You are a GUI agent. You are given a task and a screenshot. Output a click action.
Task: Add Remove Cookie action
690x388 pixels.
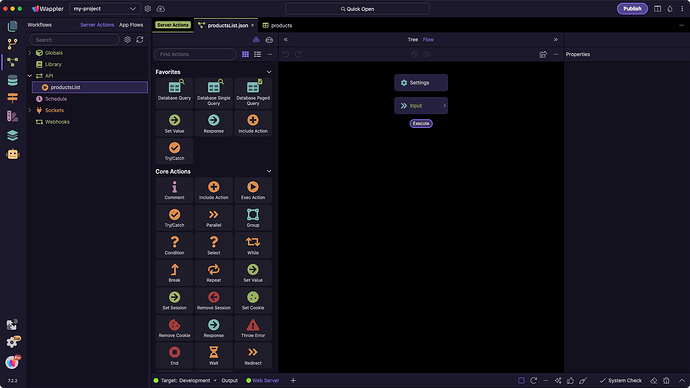point(174,328)
